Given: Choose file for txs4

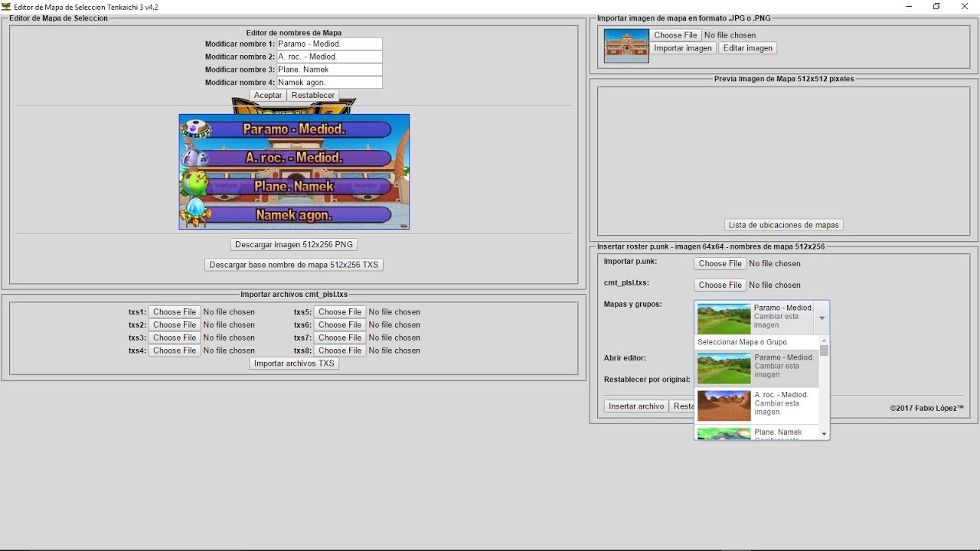Looking at the screenshot, I should 175,350.
